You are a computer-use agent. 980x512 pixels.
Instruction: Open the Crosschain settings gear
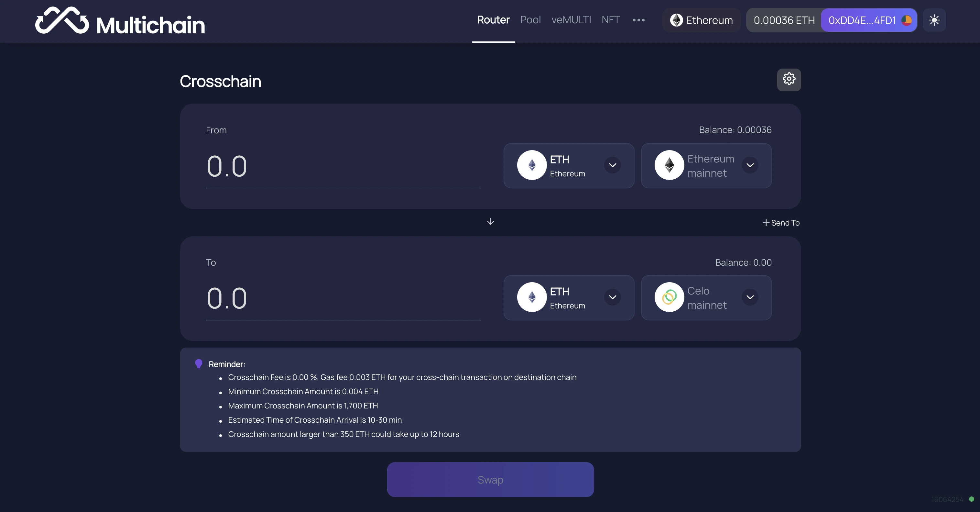click(x=789, y=80)
